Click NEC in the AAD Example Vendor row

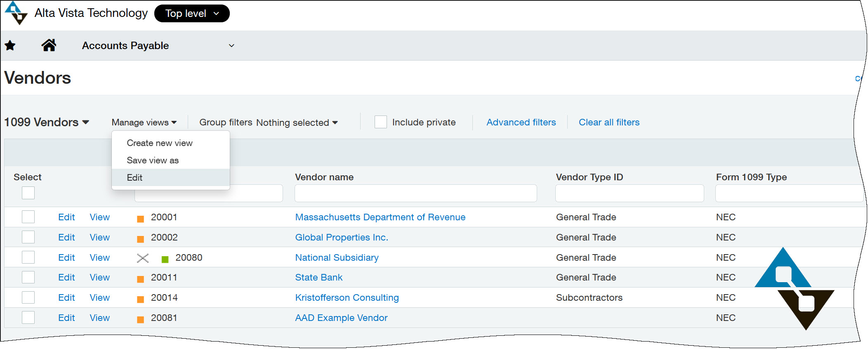click(x=726, y=318)
